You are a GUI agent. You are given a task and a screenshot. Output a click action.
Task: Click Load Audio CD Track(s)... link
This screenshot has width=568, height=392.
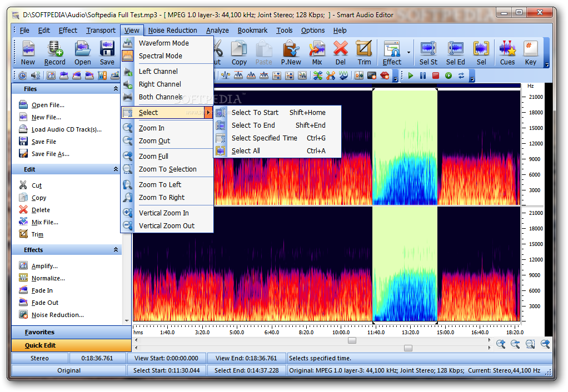point(67,129)
